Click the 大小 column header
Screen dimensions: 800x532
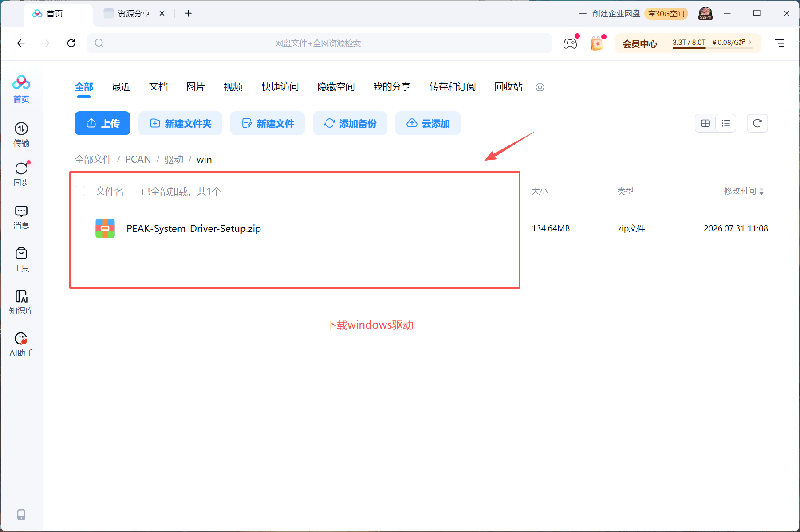[x=540, y=191]
